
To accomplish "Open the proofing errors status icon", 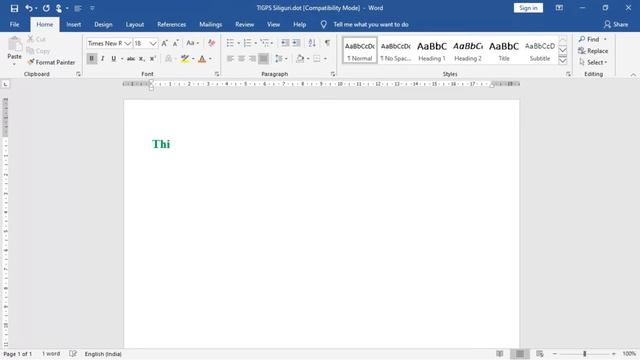I will pyautogui.click(x=73, y=354).
